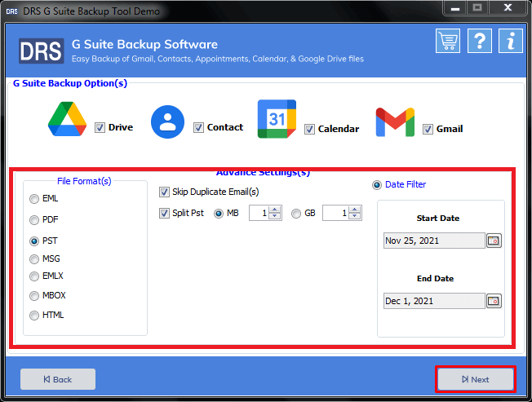Click the Back button
This screenshot has width=532, height=402.
pyautogui.click(x=58, y=379)
